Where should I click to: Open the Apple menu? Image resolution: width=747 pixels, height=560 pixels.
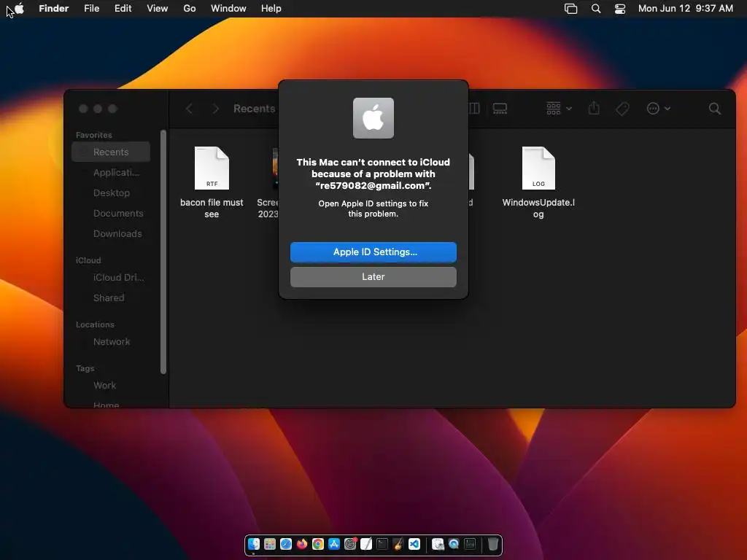[x=19, y=8]
